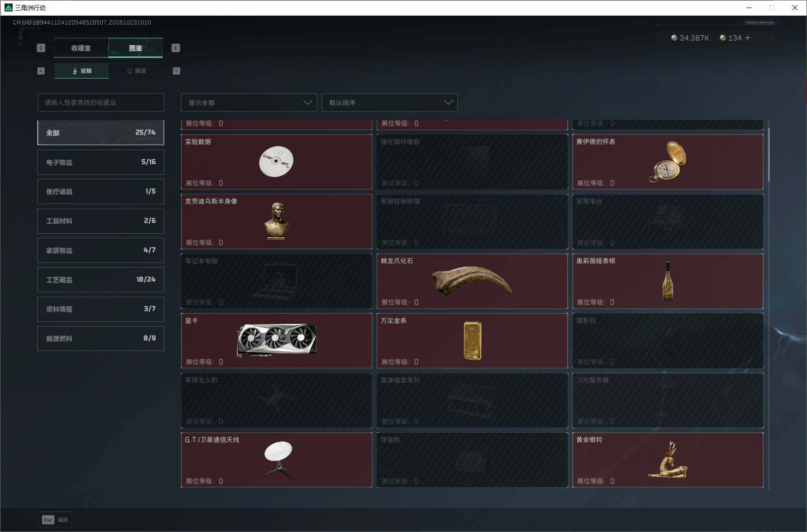The height and width of the screenshot is (532, 807).
Task: Open the 资料情报 category
Action: pos(101,309)
